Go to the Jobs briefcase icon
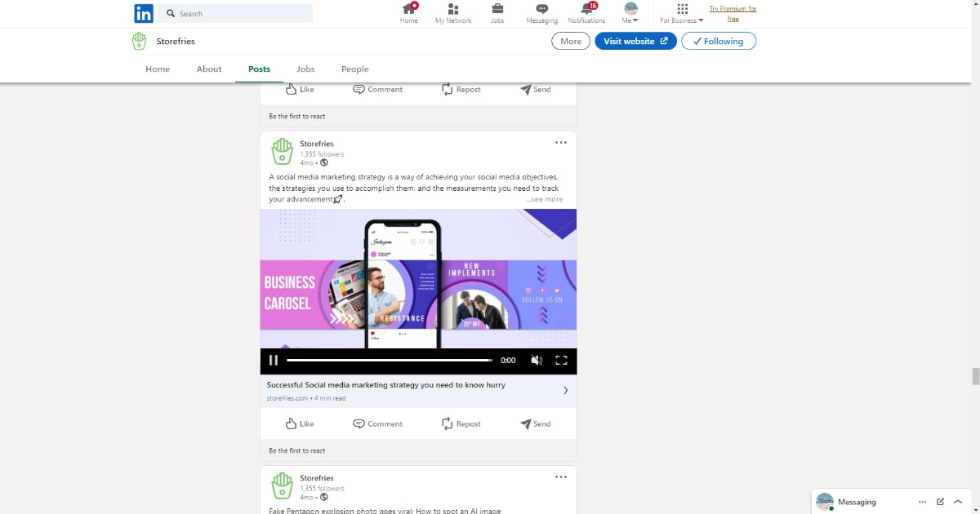This screenshot has width=980, height=514. tap(497, 10)
